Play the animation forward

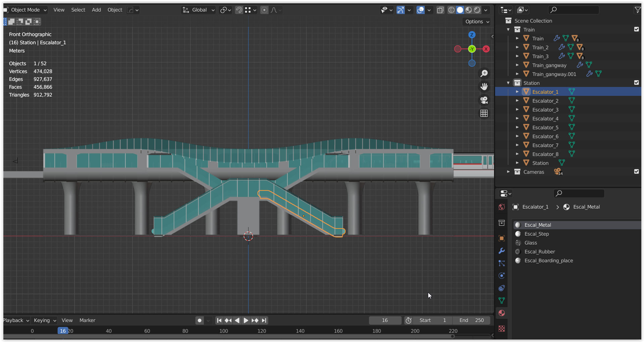pos(246,321)
